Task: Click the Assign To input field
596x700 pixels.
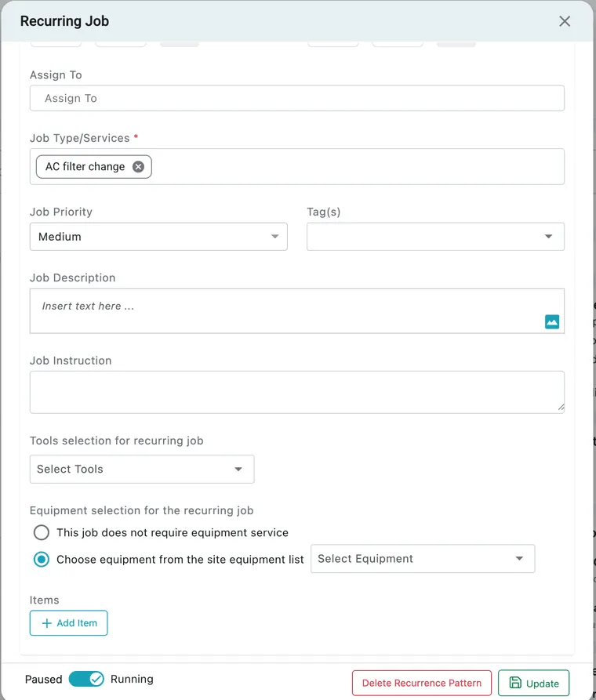Action: point(297,98)
